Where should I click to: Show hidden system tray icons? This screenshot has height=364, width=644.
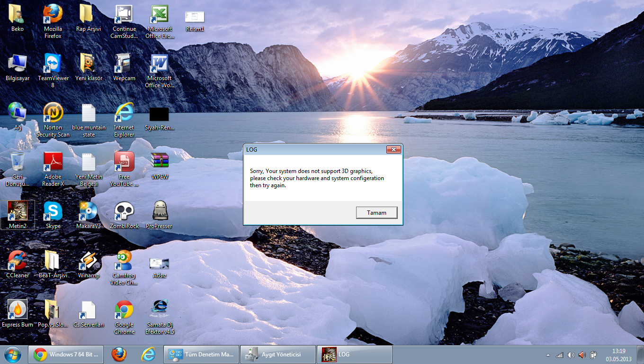548,355
